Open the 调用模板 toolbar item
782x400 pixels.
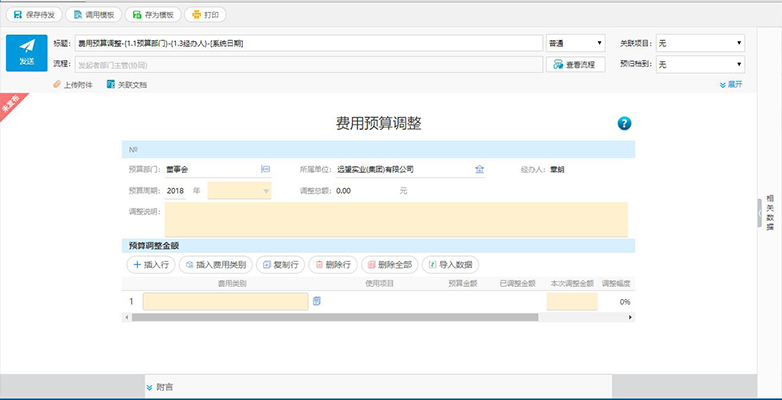tap(93, 15)
